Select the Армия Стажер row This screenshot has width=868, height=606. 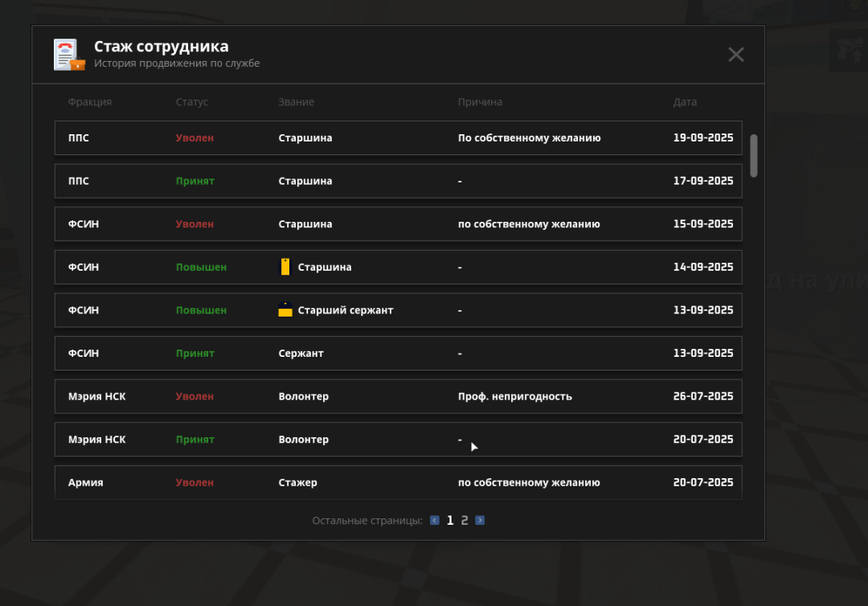point(398,482)
